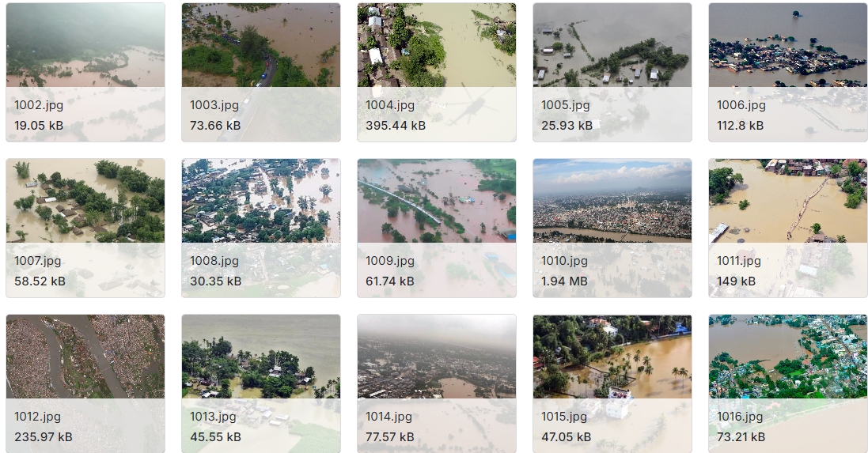The width and height of the screenshot is (868, 453).
Task: Click the 1016.jpg filename text
Action: tap(741, 417)
